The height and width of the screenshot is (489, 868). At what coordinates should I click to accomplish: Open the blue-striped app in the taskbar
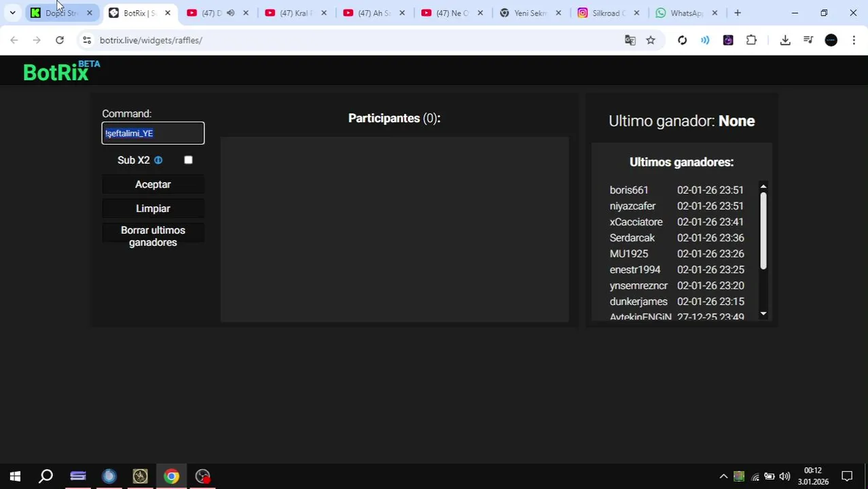(x=77, y=476)
